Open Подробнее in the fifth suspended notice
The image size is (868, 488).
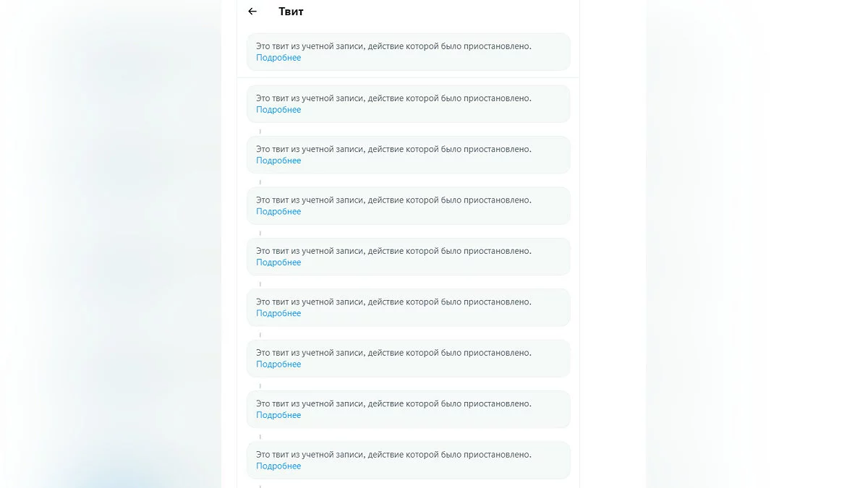(x=278, y=262)
